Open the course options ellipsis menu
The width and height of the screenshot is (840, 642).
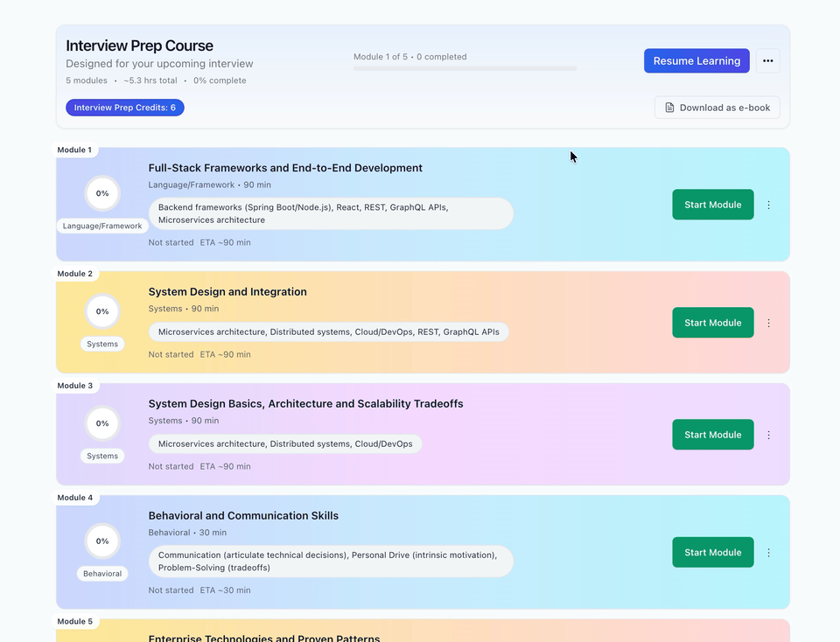(x=769, y=60)
